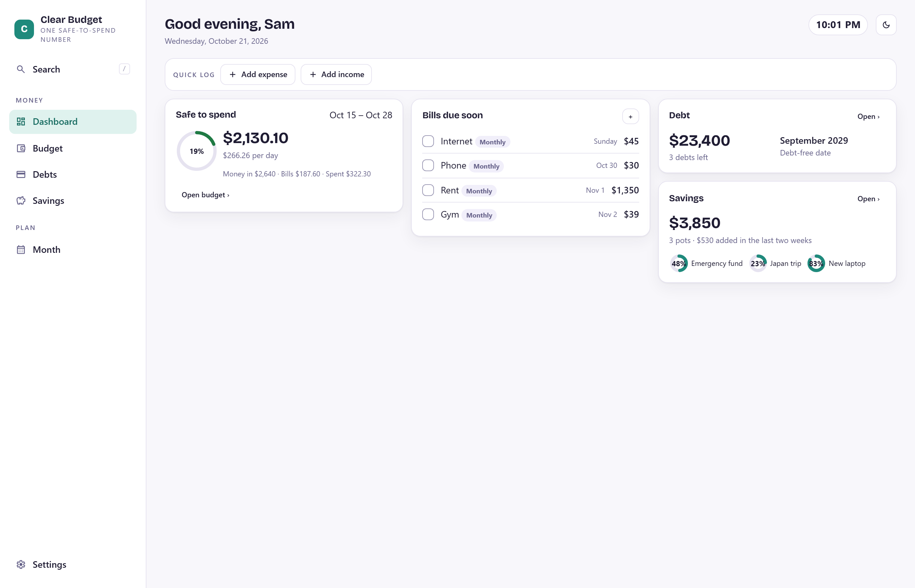The image size is (915, 588).
Task: Click Add expense button
Action: [x=258, y=74]
